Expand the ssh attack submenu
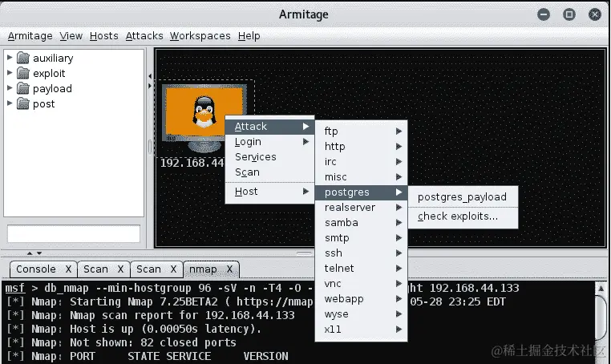The height and width of the screenshot is (364, 611). (361, 253)
